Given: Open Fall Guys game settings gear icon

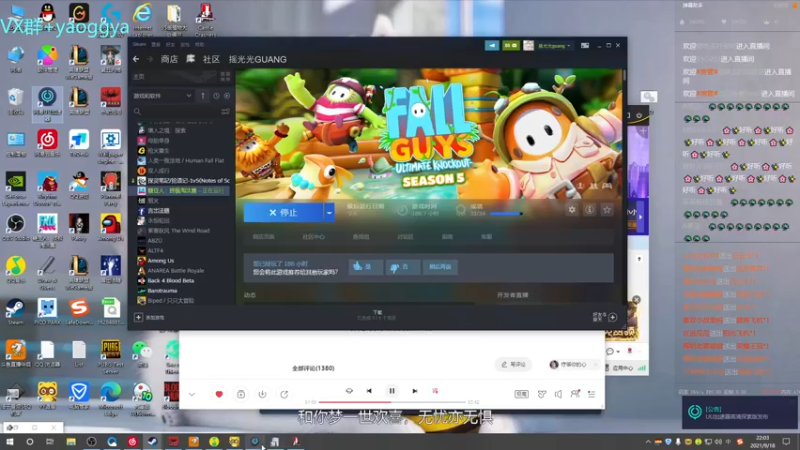Looking at the screenshot, I should click(572, 210).
